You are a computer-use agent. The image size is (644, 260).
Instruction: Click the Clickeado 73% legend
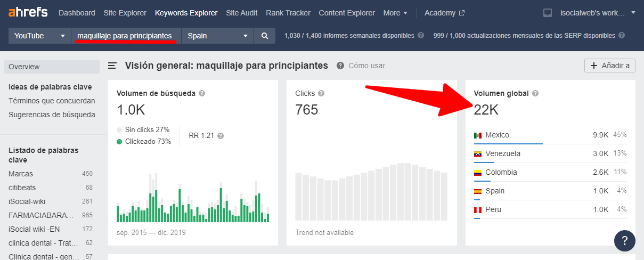[143, 142]
